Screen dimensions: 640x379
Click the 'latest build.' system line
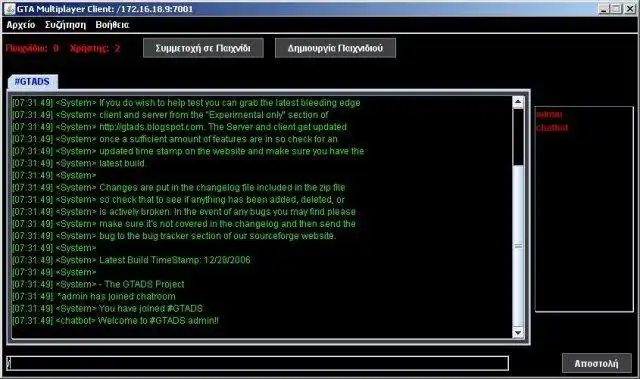(79, 163)
